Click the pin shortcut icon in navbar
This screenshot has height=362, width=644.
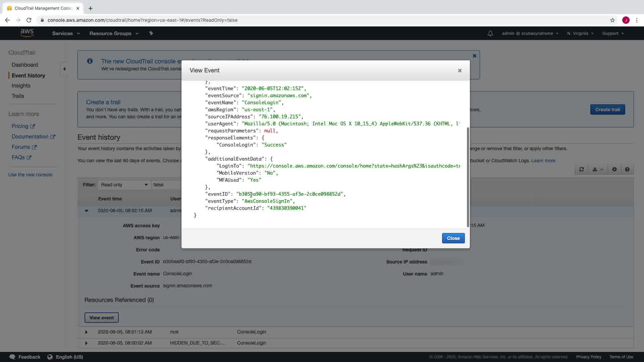tap(151, 33)
